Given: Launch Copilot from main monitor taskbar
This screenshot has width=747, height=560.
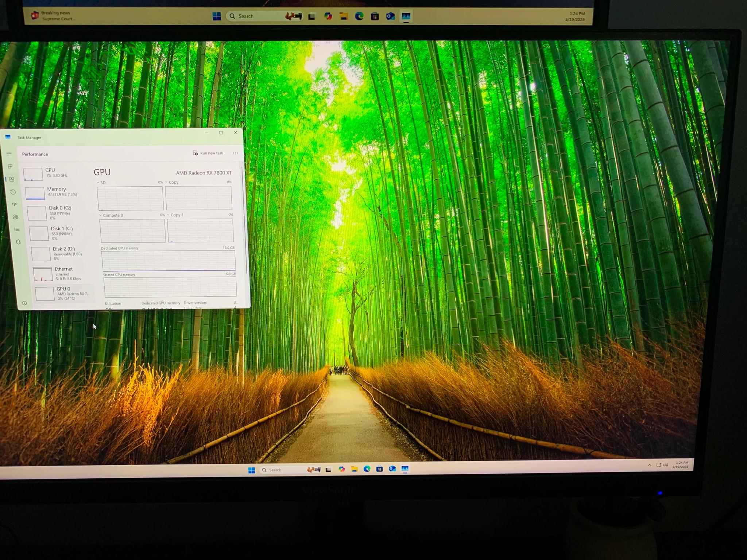Looking at the screenshot, I should (x=341, y=469).
